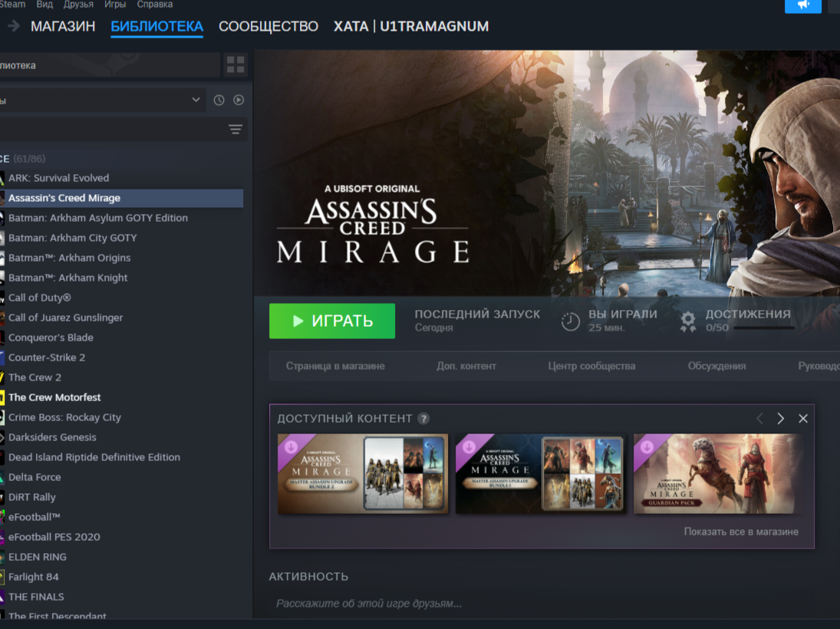The height and width of the screenshot is (629, 840).
Task: Click the forward navigation arrow
Action: point(13,26)
